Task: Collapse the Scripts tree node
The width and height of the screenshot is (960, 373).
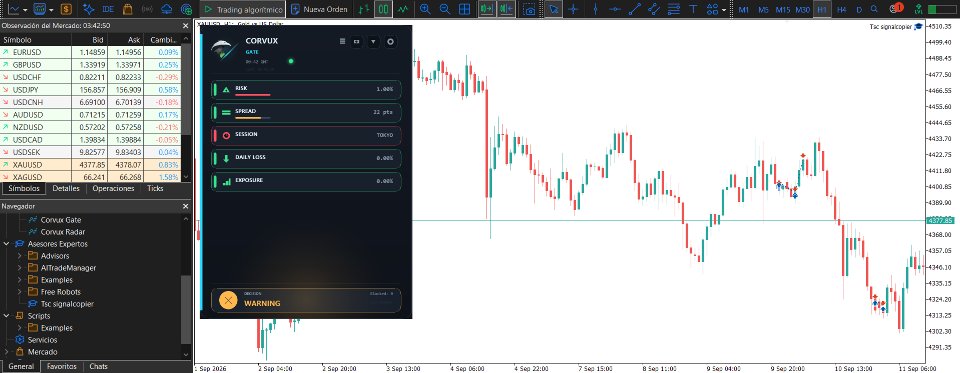Action: [6, 316]
